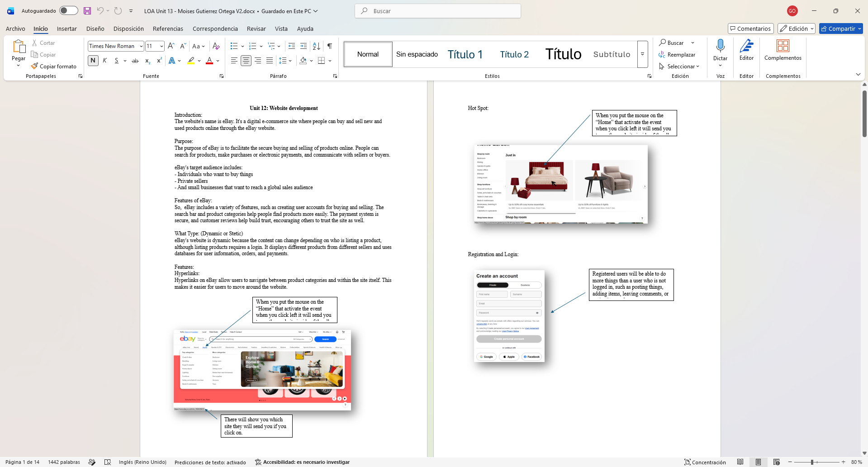Apply strikethrough formatting icon
This screenshot has width=868, height=467.
(x=135, y=61)
